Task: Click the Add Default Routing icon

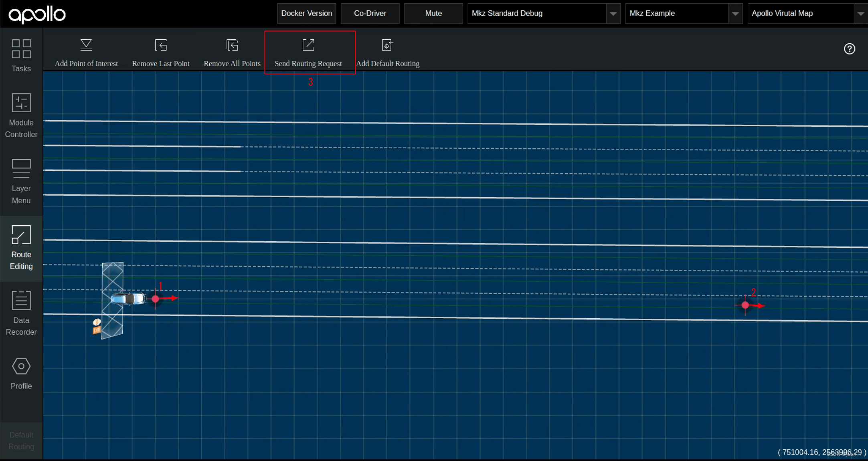Action: 387,45
